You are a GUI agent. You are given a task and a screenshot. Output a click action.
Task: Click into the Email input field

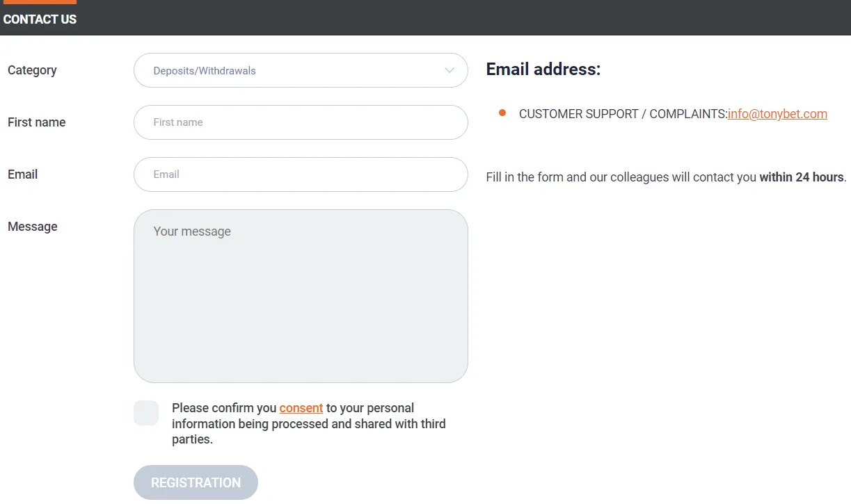pyautogui.click(x=301, y=174)
